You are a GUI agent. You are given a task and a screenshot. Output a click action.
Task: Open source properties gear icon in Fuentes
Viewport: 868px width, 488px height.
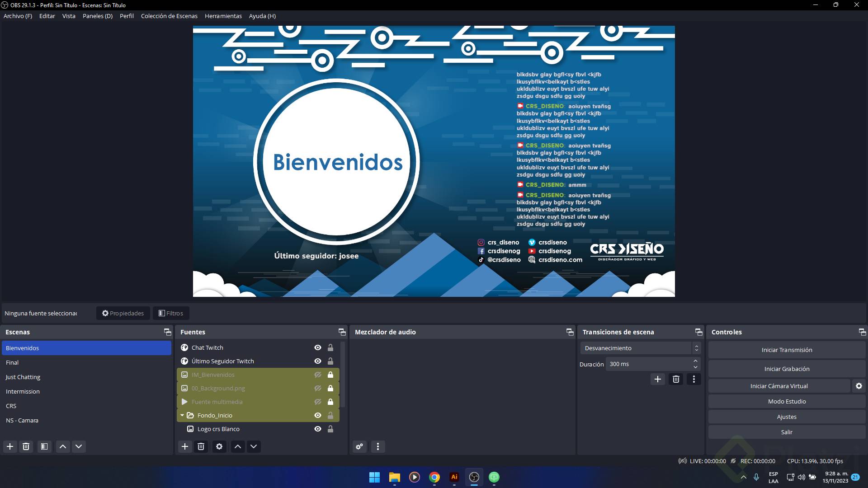(x=219, y=446)
